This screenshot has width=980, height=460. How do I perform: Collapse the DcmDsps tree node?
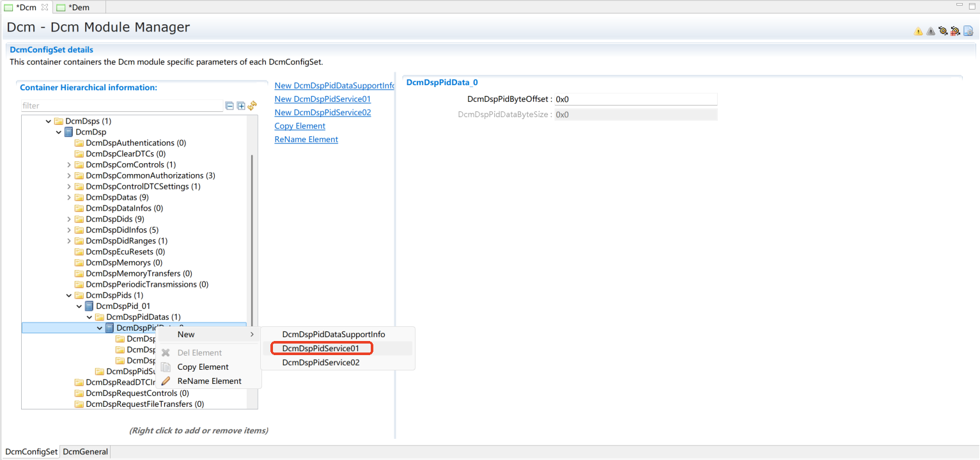[49, 121]
